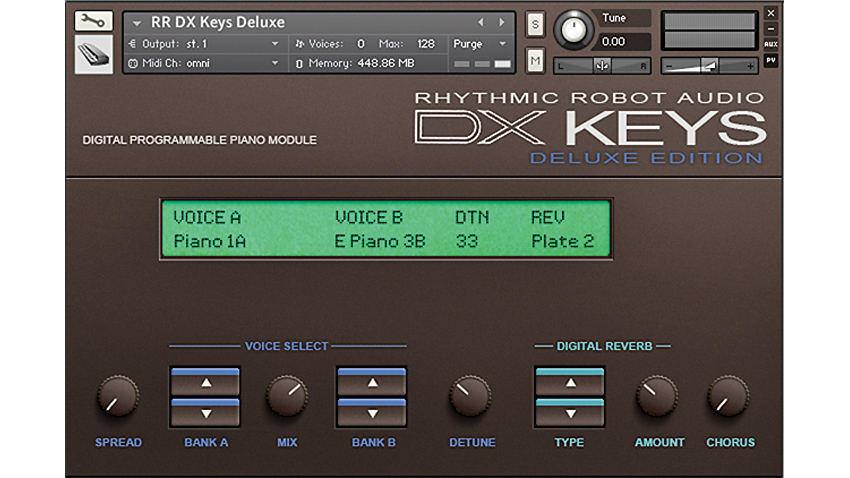Click the Spread knob
850x478 pixels.
pos(118,397)
